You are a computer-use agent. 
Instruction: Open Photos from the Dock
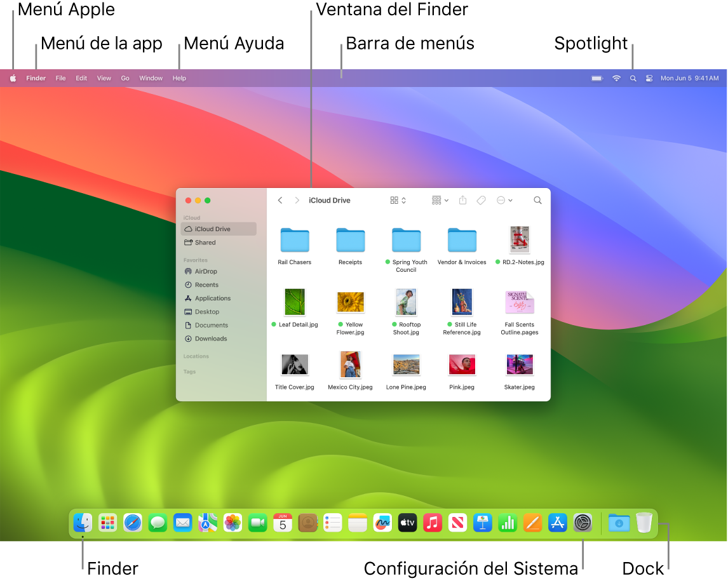click(233, 523)
